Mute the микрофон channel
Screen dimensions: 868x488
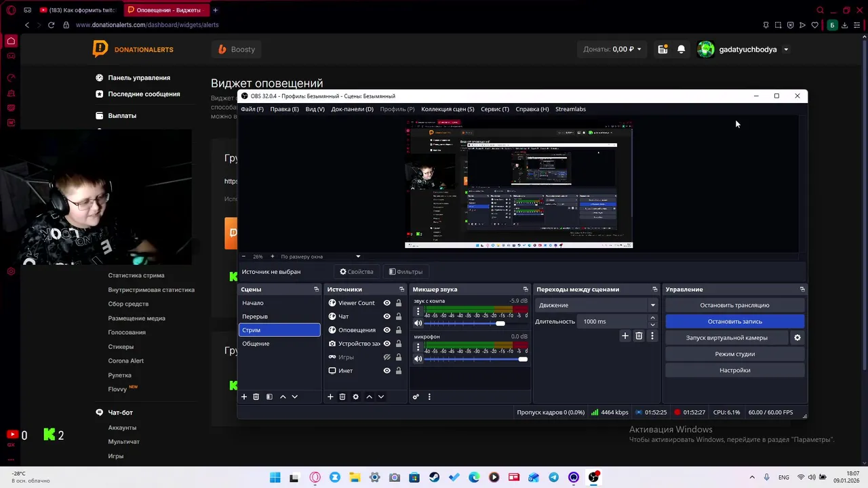[x=418, y=359]
